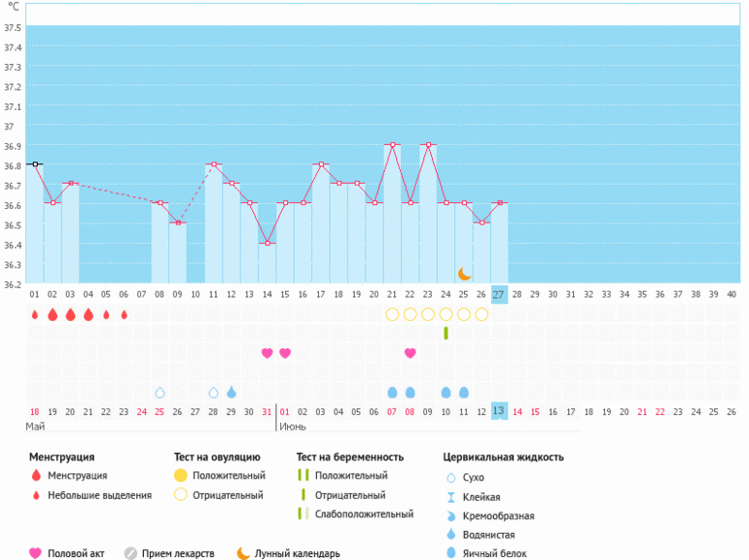Screen dimensions: 749x560
Task: Click the intercourse heart icon on day 22
Action: tap(410, 353)
